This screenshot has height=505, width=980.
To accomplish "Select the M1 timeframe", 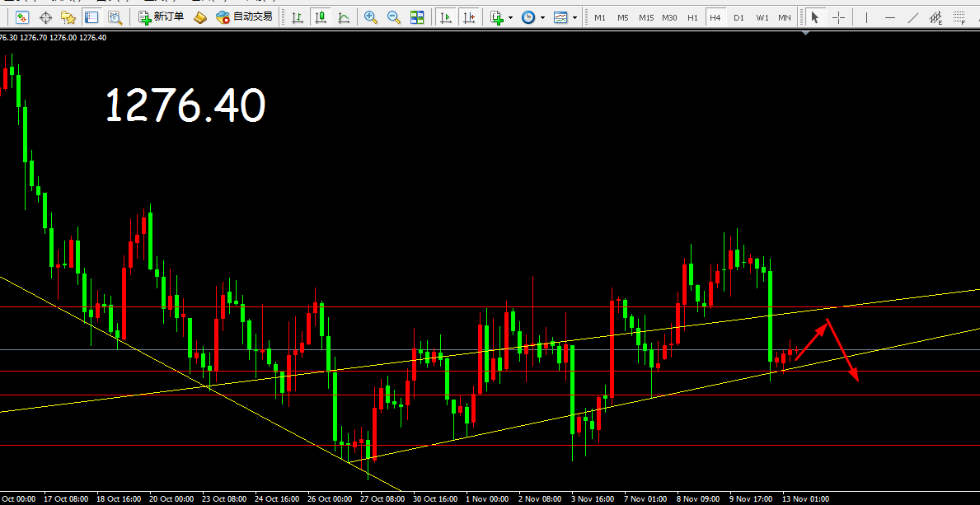I will tap(600, 17).
